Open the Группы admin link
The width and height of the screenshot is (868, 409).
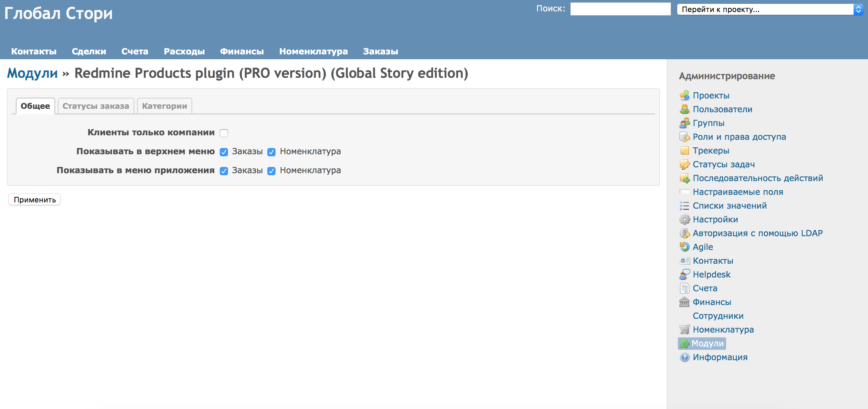pyautogui.click(x=709, y=123)
